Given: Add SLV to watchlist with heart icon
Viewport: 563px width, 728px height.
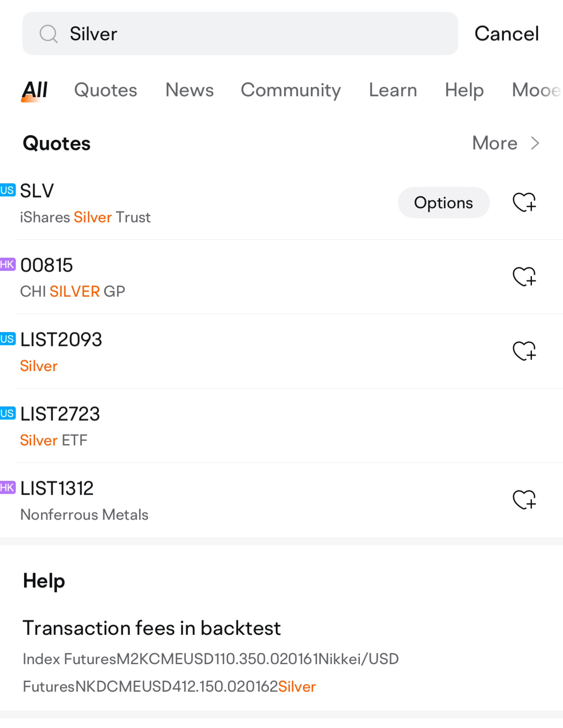Looking at the screenshot, I should tap(524, 202).
